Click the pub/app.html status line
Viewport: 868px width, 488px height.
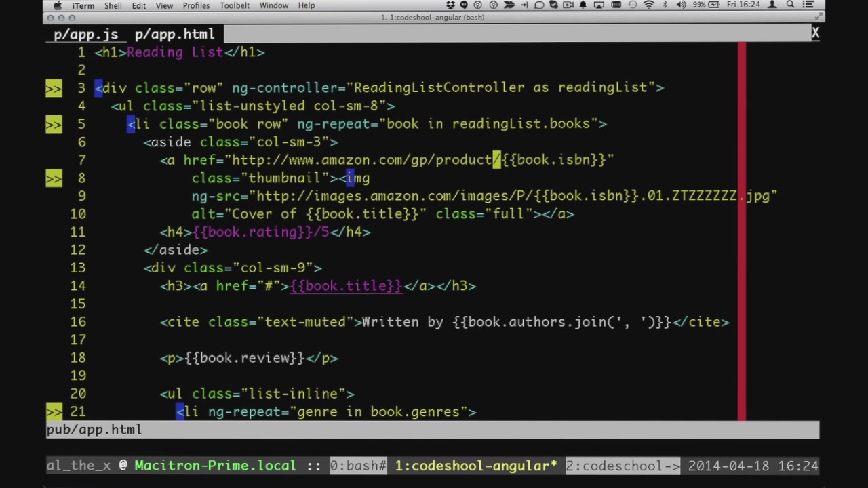[x=433, y=430]
